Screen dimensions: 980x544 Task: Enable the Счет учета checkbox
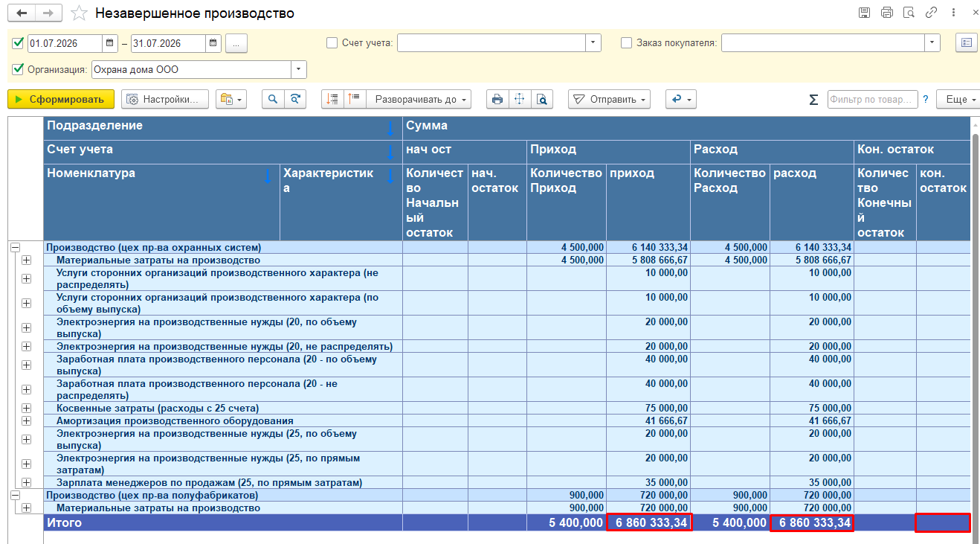[x=332, y=43]
